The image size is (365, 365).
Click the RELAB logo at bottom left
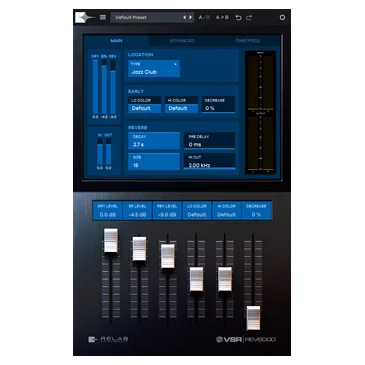click(x=108, y=339)
